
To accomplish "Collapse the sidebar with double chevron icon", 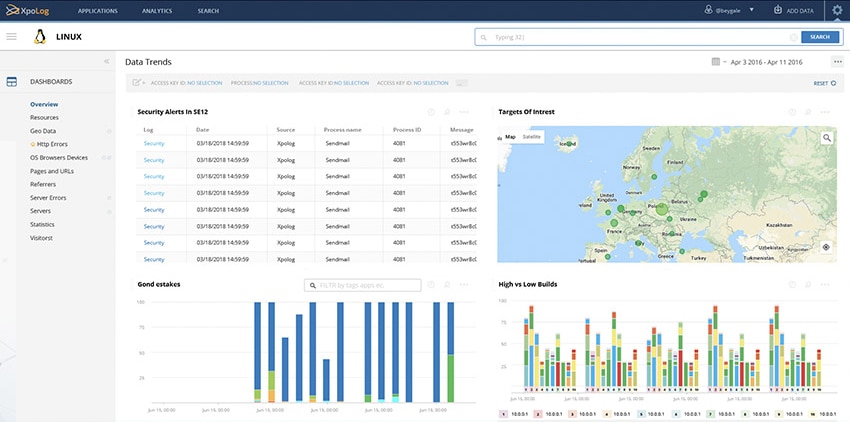I will 107,62.
